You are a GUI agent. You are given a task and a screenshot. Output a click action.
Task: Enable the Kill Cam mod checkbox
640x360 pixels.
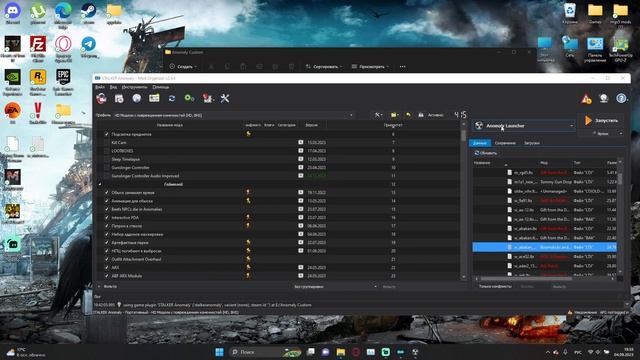107,142
